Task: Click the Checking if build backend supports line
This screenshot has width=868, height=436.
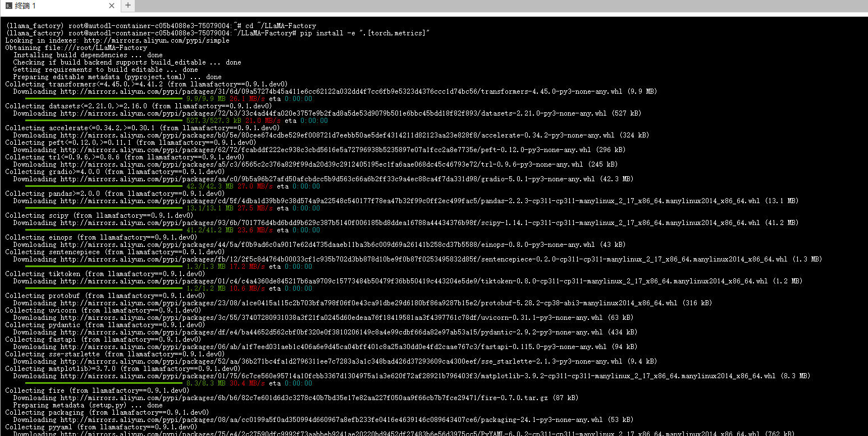Action: pyautogui.click(x=127, y=62)
